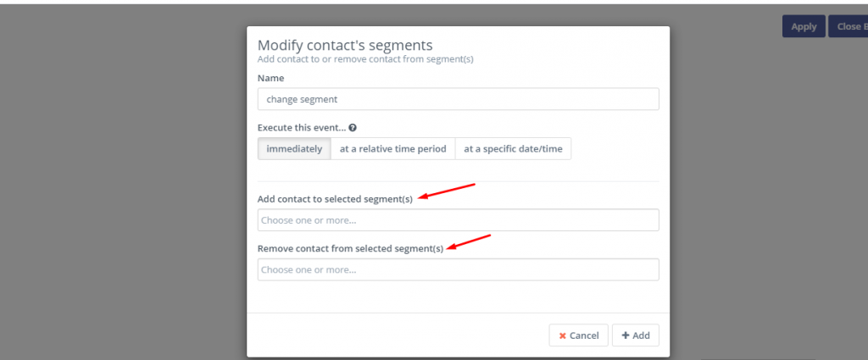Click the Remove contact from selected segment(s) label

point(350,248)
